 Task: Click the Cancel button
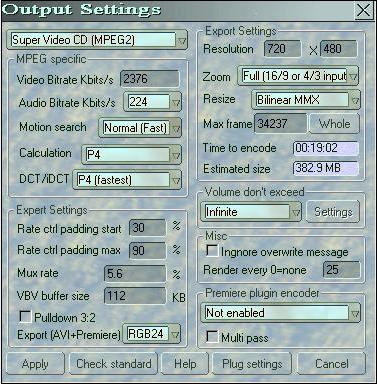pos(332,364)
